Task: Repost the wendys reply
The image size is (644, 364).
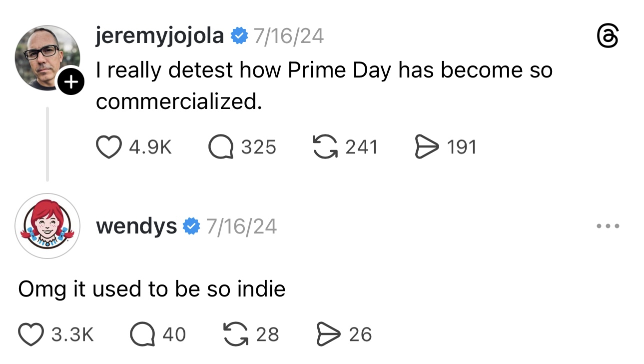Action: tap(235, 334)
